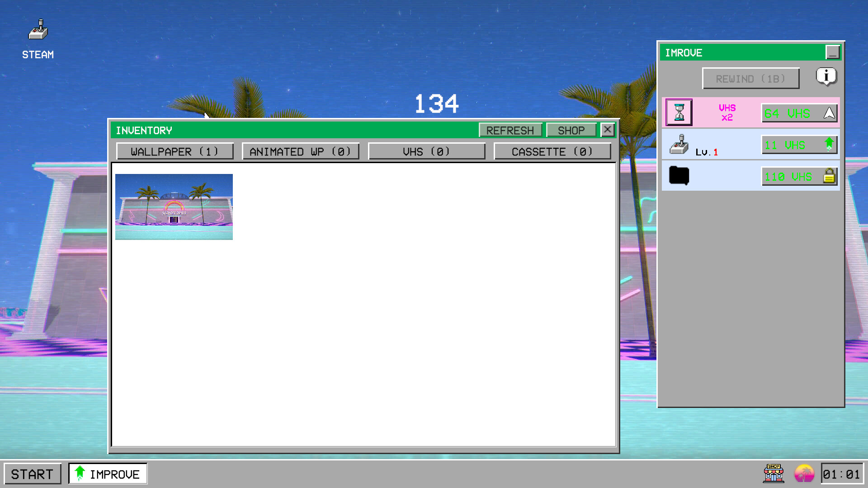Image resolution: width=868 pixels, height=488 pixels.
Task: Click the sunset palm icon in taskbar
Action: point(804,474)
